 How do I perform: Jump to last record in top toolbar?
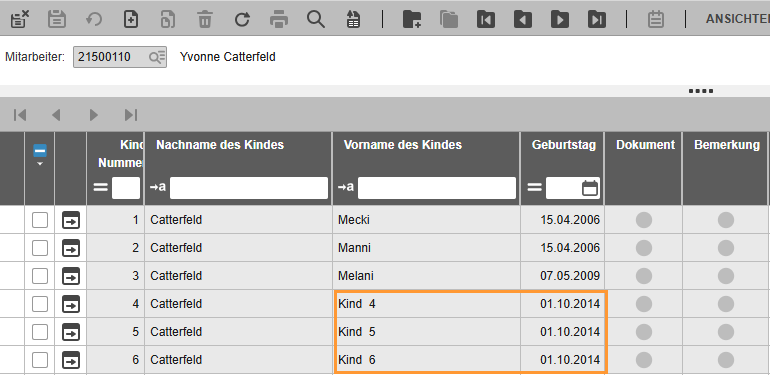point(597,19)
